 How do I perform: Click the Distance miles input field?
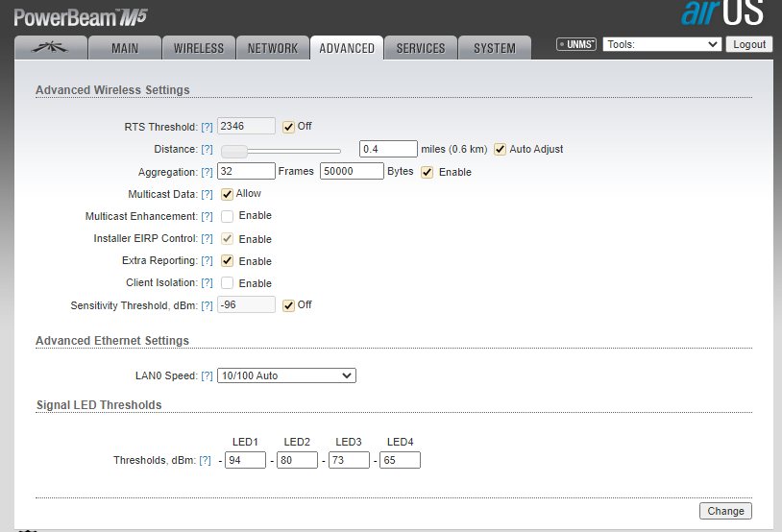[388, 149]
